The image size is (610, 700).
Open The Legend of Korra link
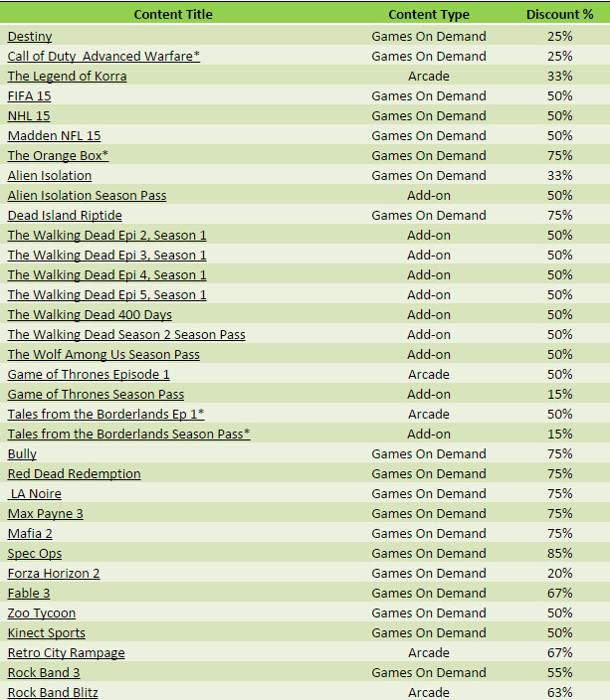pos(67,77)
